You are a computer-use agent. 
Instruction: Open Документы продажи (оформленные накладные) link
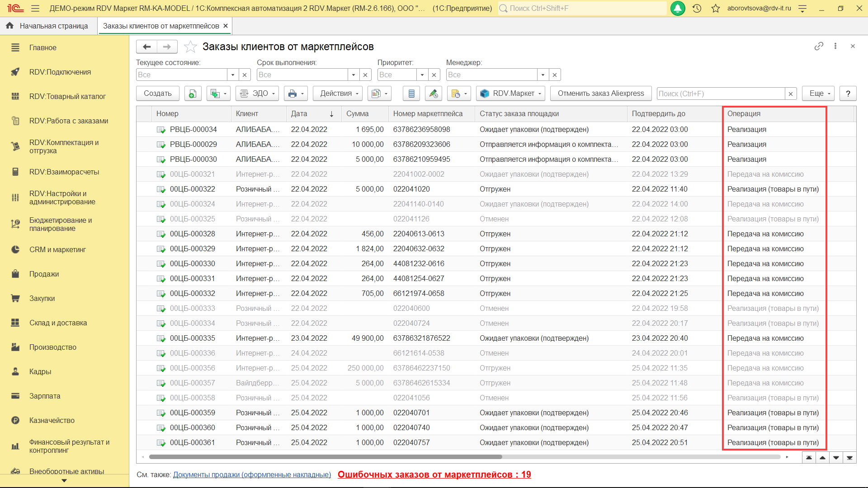pyautogui.click(x=252, y=474)
